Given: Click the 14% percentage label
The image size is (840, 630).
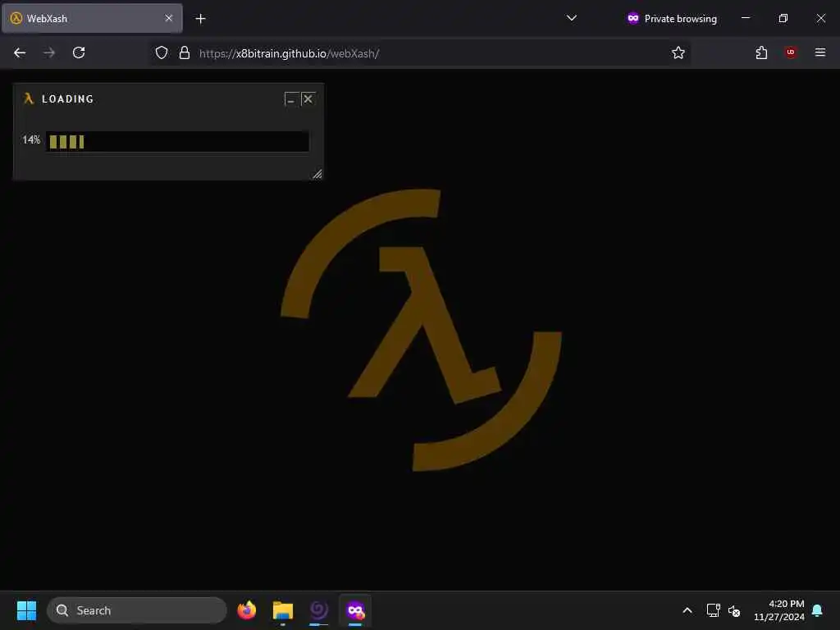Looking at the screenshot, I should (31, 139).
